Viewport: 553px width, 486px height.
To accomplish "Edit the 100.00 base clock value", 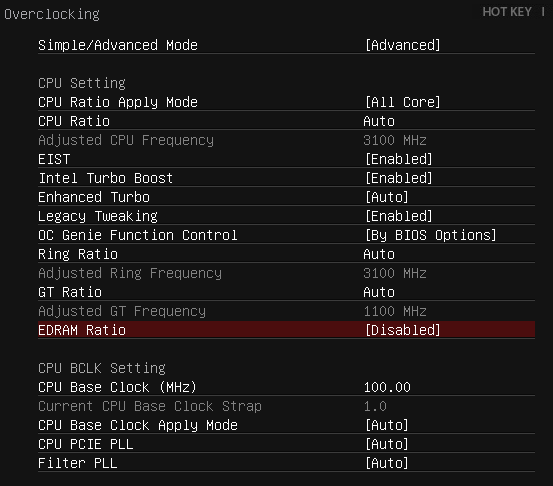I will [387, 388].
